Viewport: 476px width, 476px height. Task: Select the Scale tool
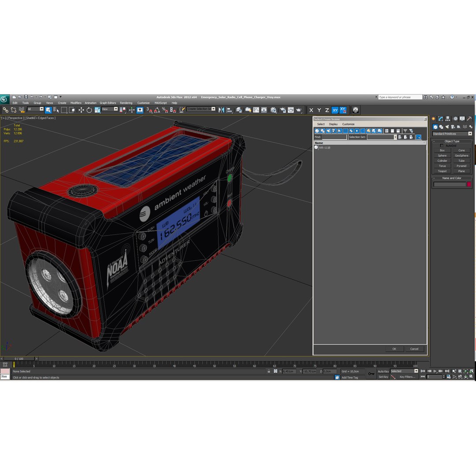97,110
